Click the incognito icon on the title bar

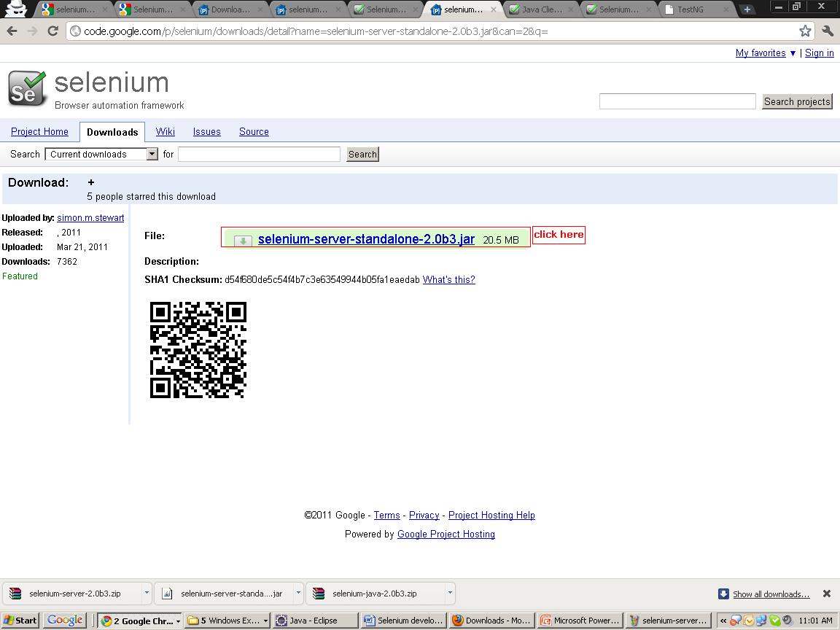click(x=15, y=9)
